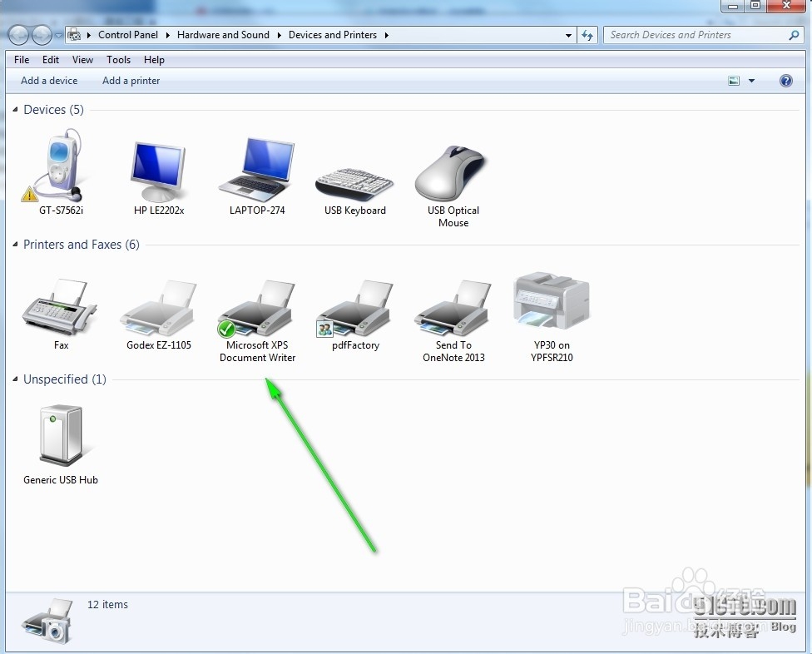812x654 pixels.
Task: Go to Control Panel breadcrumb
Action: point(128,35)
